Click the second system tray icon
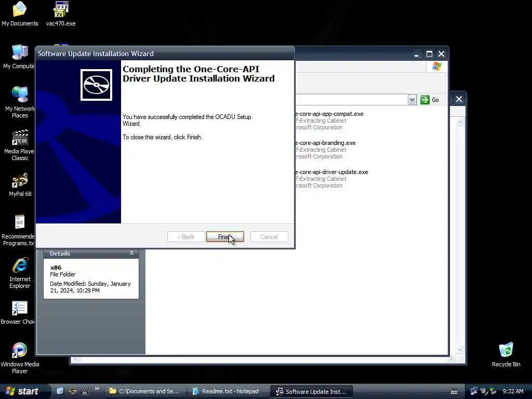The width and height of the screenshot is (532, 399). [x=484, y=391]
